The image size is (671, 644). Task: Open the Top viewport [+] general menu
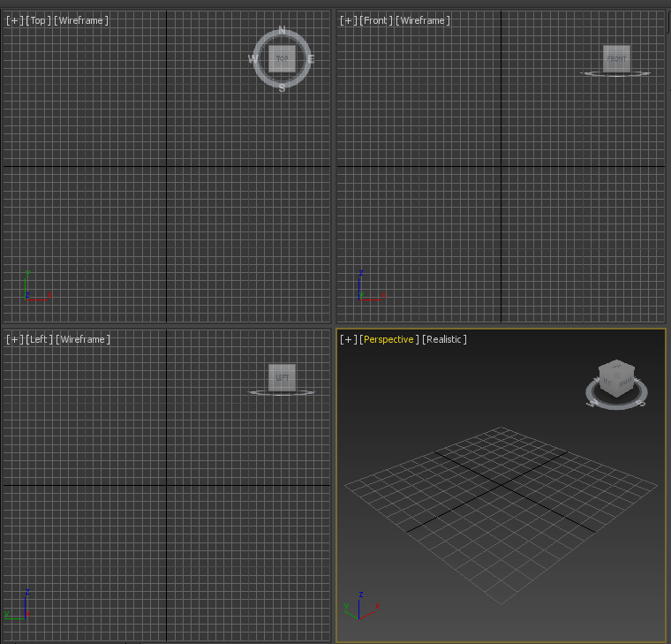(x=14, y=20)
